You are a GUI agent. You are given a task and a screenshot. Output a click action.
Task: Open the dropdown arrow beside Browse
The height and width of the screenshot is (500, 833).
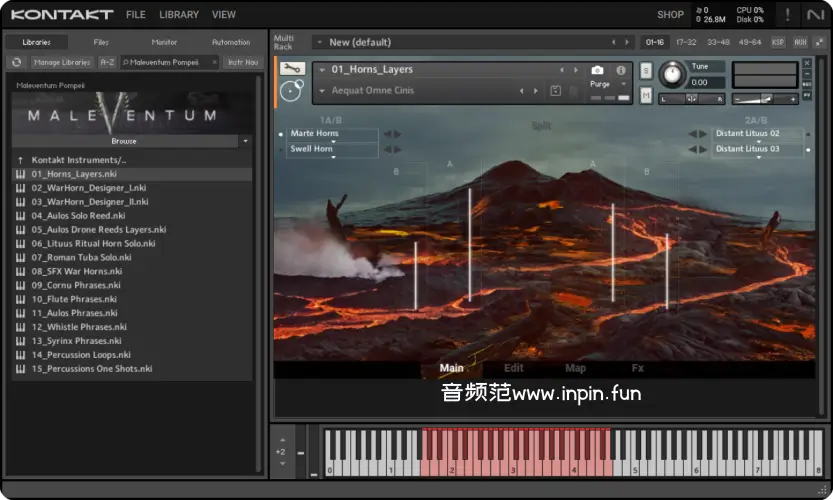[245, 141]
